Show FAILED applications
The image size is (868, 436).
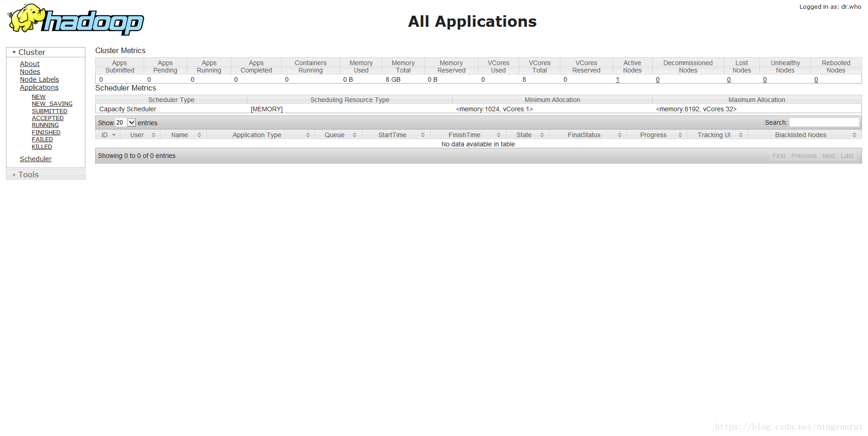(42, 139)
